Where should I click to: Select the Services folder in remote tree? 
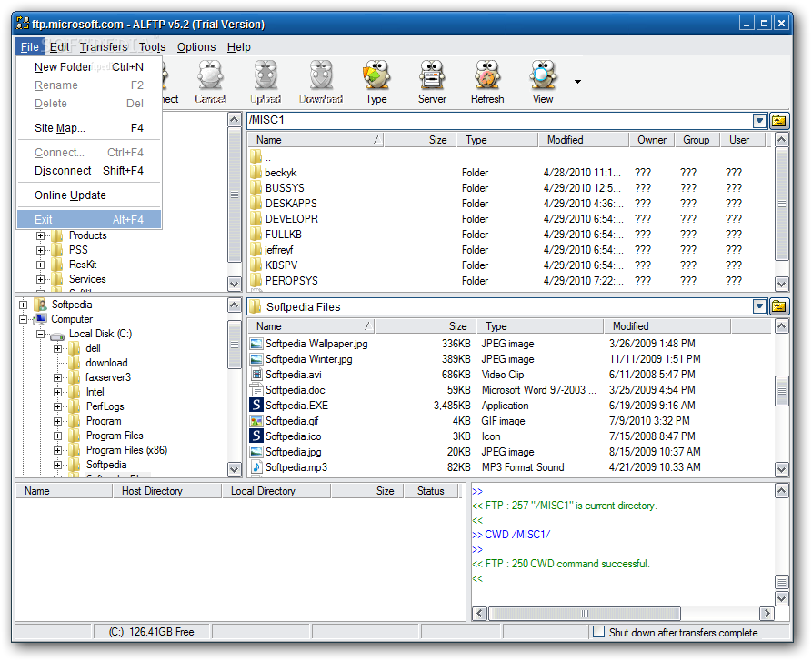click(x=87, y=279)
